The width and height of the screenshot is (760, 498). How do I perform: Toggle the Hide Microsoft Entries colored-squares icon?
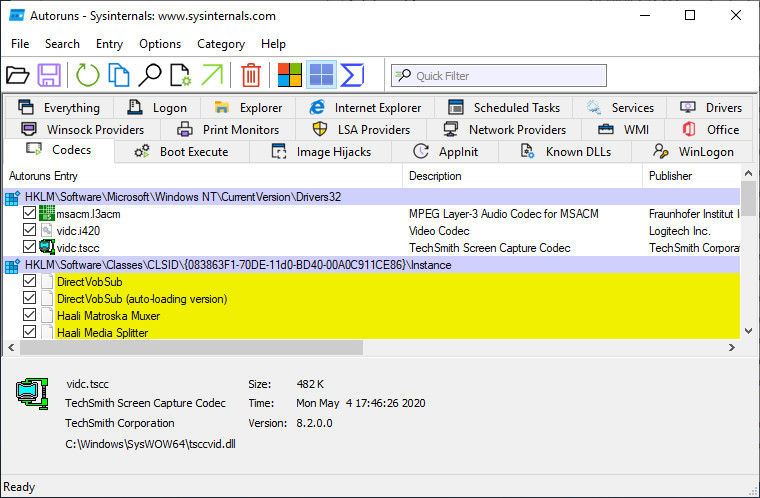coord(290,75)
